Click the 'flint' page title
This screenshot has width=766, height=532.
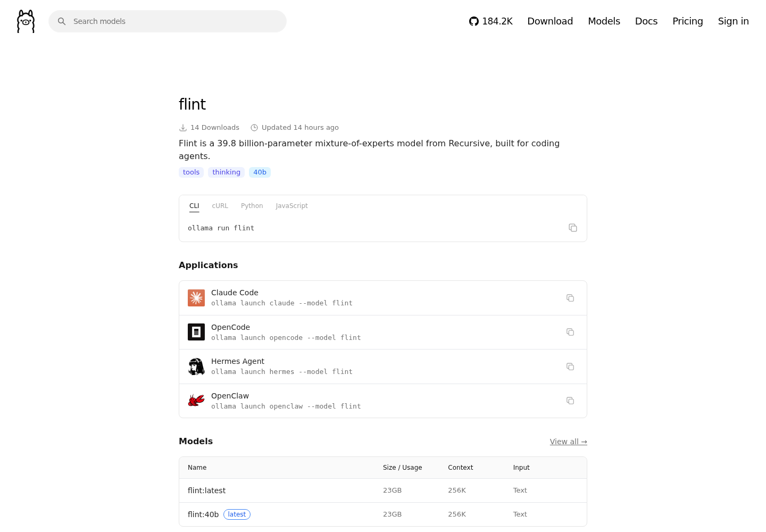pos(192,104)
